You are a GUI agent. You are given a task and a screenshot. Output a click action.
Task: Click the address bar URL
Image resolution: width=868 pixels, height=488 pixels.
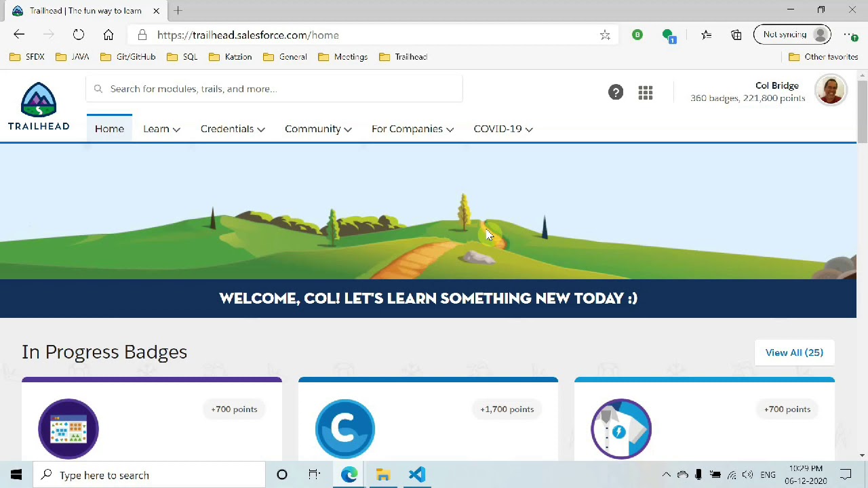click(x=248, y=35)
